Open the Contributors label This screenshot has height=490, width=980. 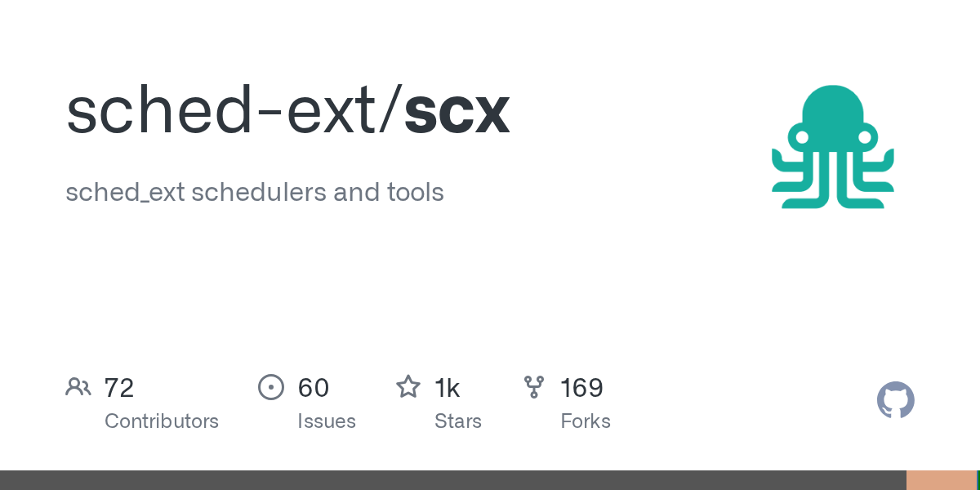(x=162, y=421)
